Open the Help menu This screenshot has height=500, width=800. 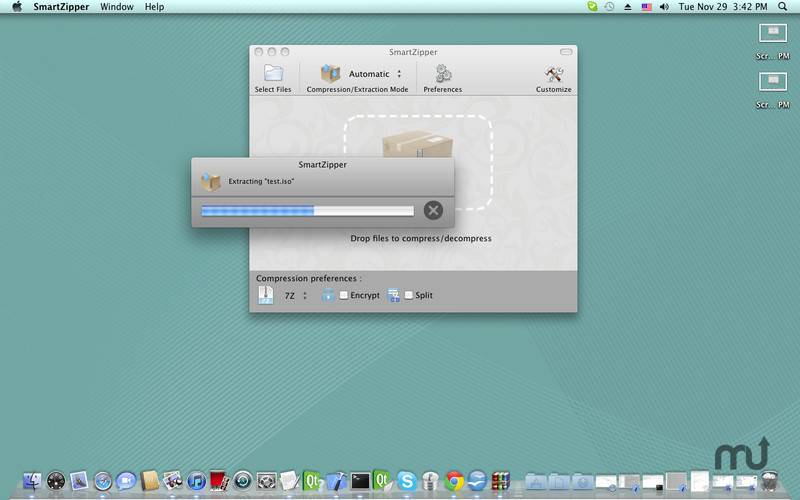154,7
